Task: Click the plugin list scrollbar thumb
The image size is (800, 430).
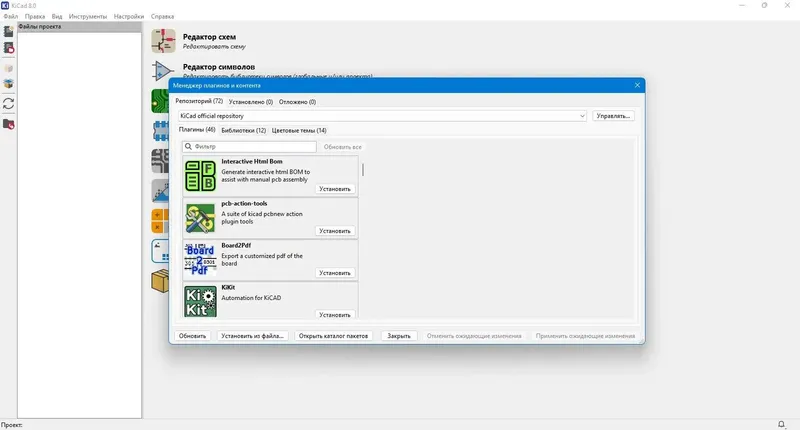Action: click(363, 169)
